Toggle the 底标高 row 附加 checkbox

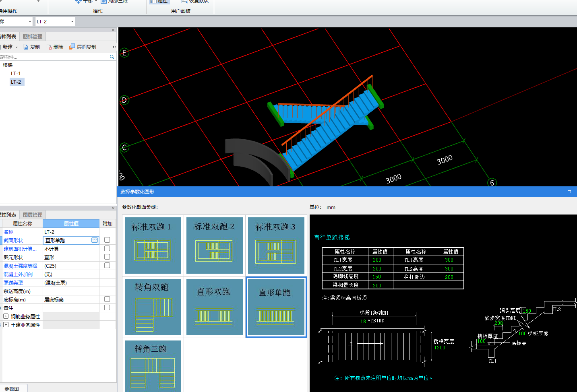point(107,299)
